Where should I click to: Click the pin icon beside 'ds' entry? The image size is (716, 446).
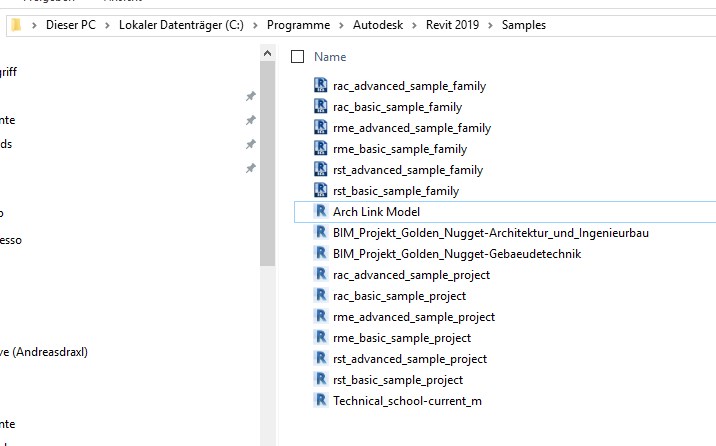pyautogui.click(x=251, y=144)
